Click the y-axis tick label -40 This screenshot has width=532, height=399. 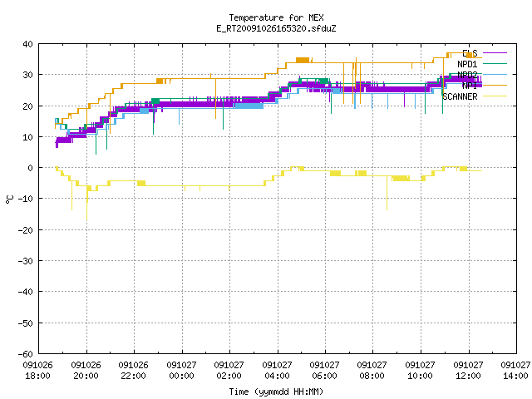tap(26, 292)
